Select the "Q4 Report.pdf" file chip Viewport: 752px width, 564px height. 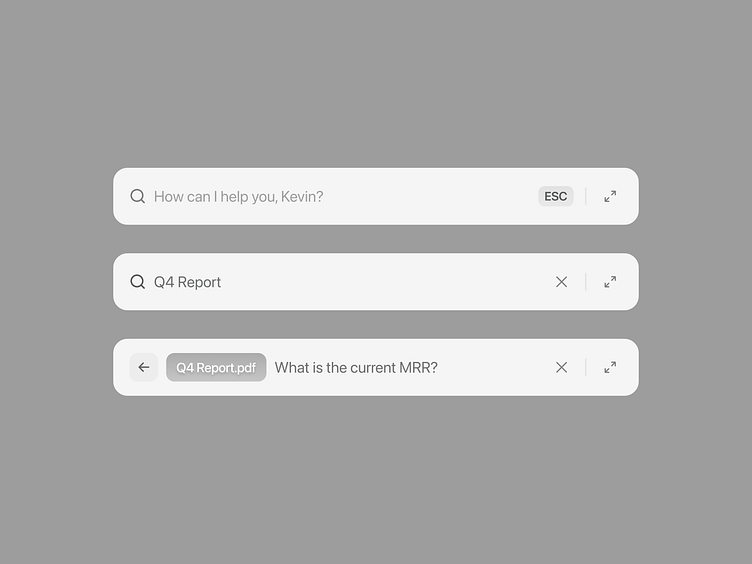pyautogui.click(x=216, y=367)
